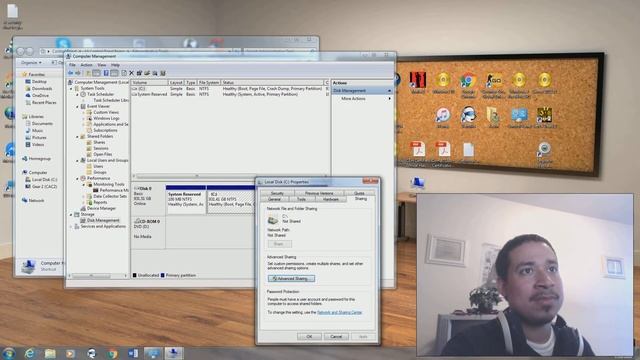Open the Network and Sharing Center link
This screenshot has height=360, width=640.
click(340, 312)
